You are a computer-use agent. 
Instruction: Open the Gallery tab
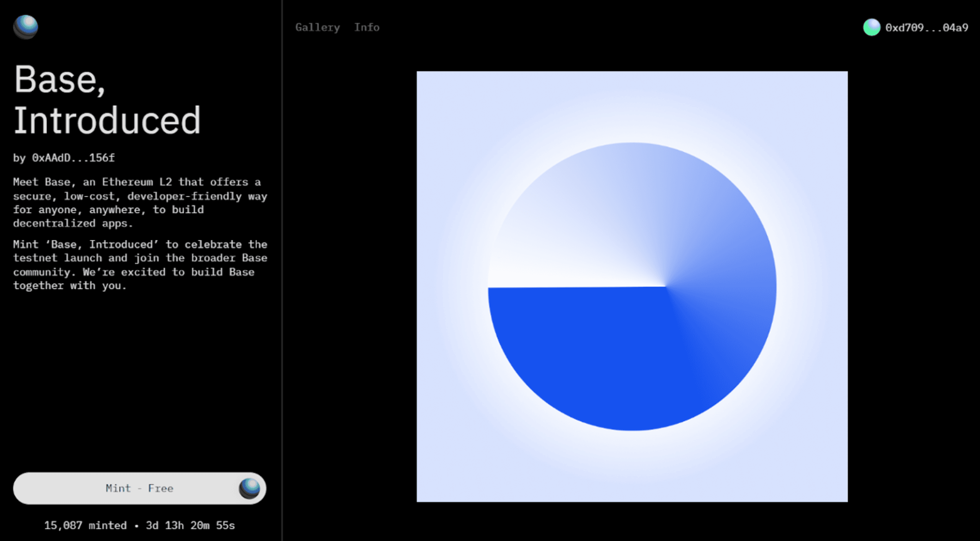click(317, 28)
